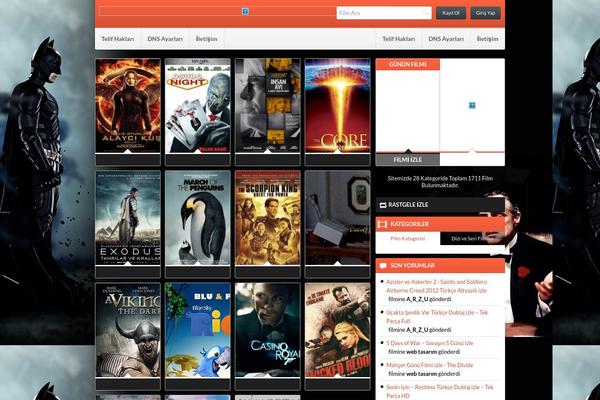Image resolution: width=600 pixels, height=400 pixels.
Task: Click user web tasarım under Mahşer Günü comment
Action: [421, 374]
